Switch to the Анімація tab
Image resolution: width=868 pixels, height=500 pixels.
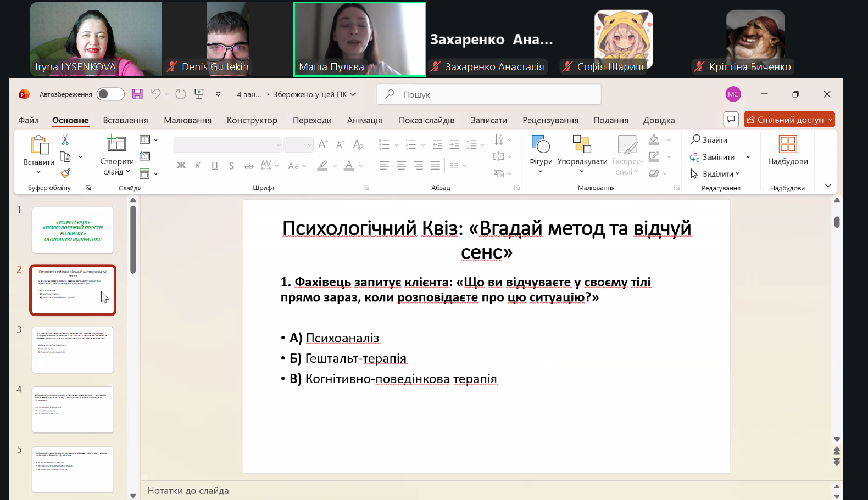(364, 120)
